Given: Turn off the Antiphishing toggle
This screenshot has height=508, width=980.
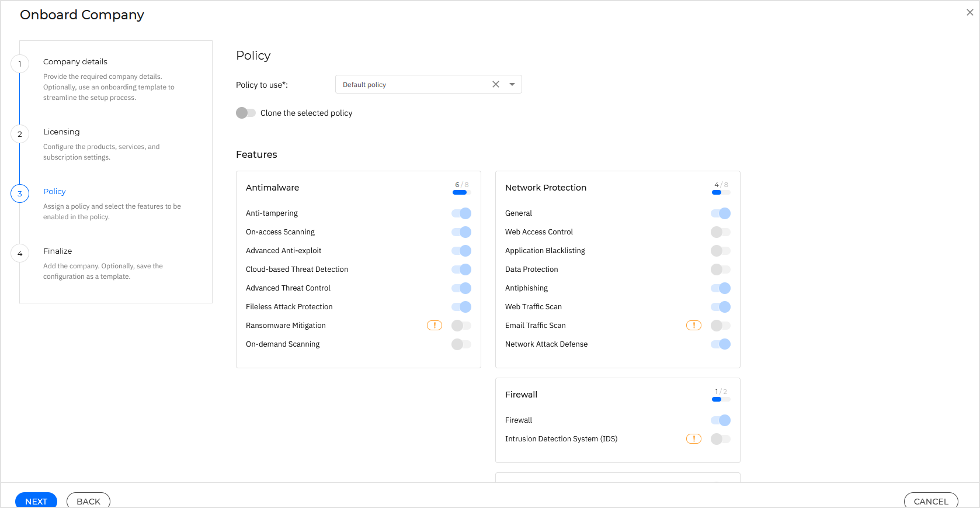Looking at the screenshot, I should coord(721,288).
